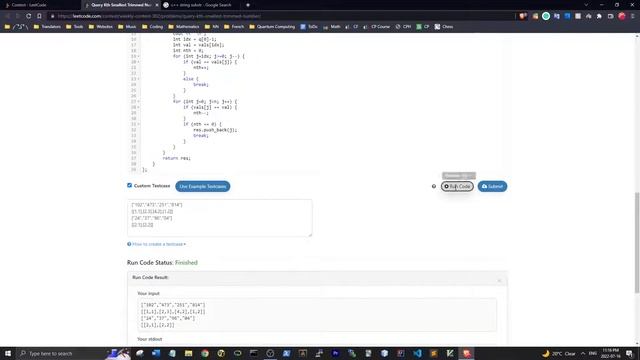Open the Chess bookmark
Image resolution: width=640 pixels, height=360 pixels.
[x=444, y=27]
